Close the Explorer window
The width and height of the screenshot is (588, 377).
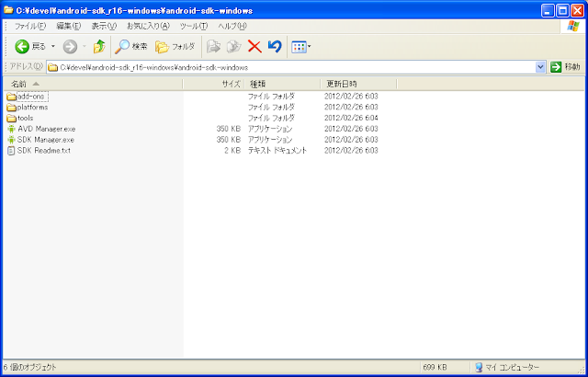coord(577,10)
